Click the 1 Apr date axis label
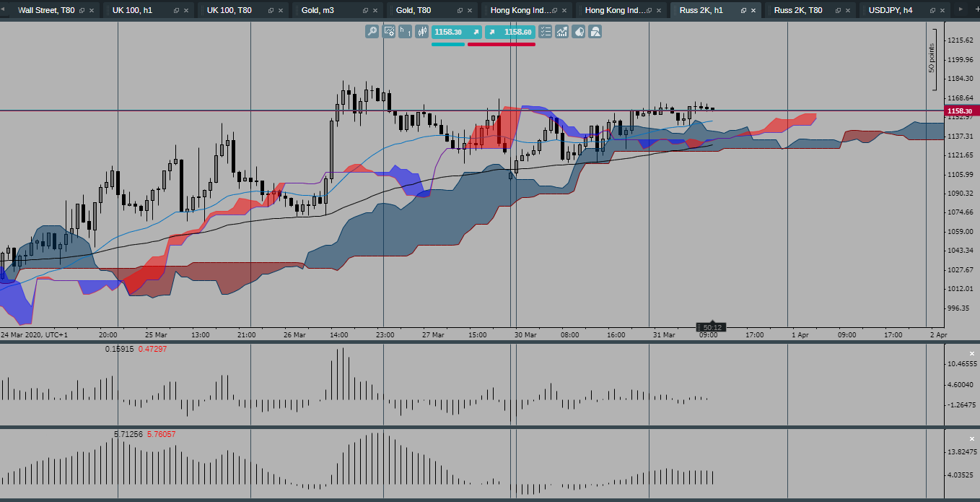This screenshot has height=502, width=980. (x=799, y=335)
